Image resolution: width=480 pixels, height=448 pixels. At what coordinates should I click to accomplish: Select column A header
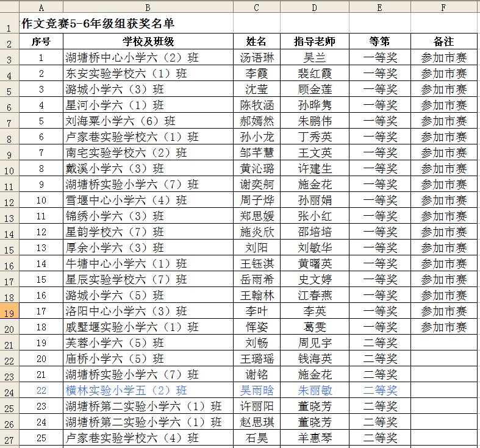click(41, 7)
